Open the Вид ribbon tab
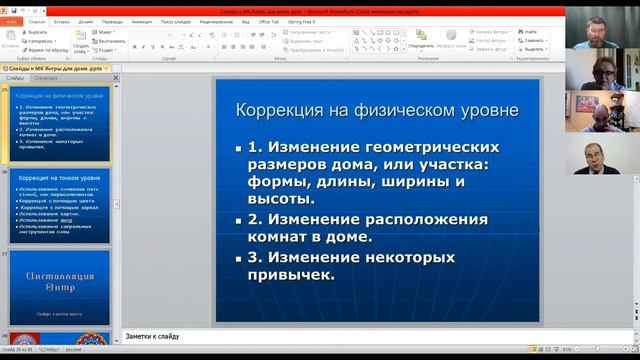The image size is (640, 360). (x=246, y=22)
